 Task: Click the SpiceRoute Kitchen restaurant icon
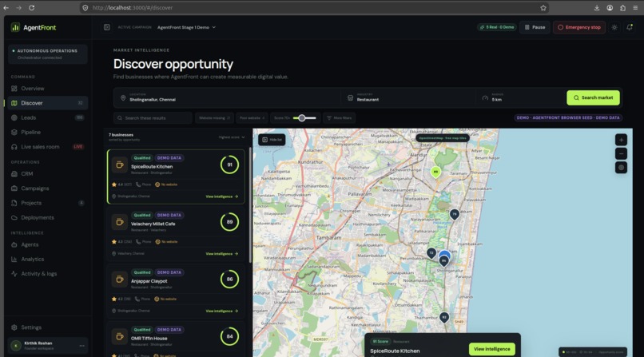(120, 165)
